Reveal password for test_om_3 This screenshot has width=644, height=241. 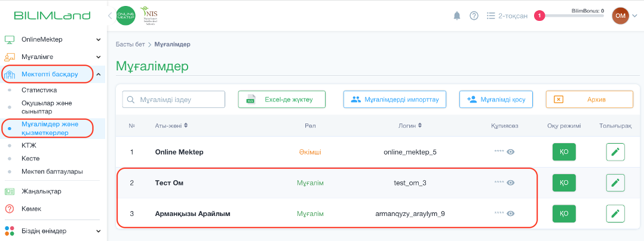511,183
